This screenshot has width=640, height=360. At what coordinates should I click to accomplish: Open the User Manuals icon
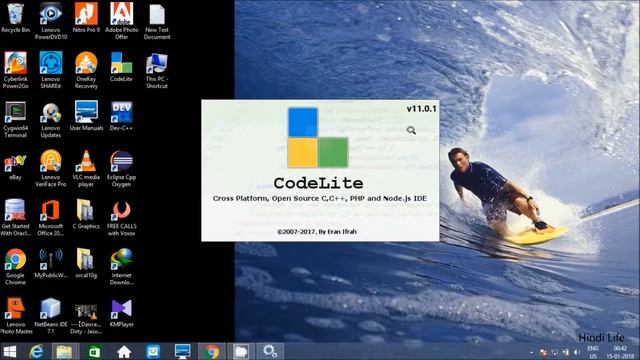[86, 116]
